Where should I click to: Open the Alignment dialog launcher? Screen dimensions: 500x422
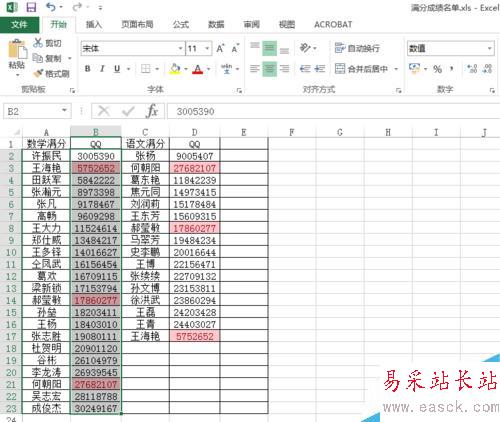[398, 90]
